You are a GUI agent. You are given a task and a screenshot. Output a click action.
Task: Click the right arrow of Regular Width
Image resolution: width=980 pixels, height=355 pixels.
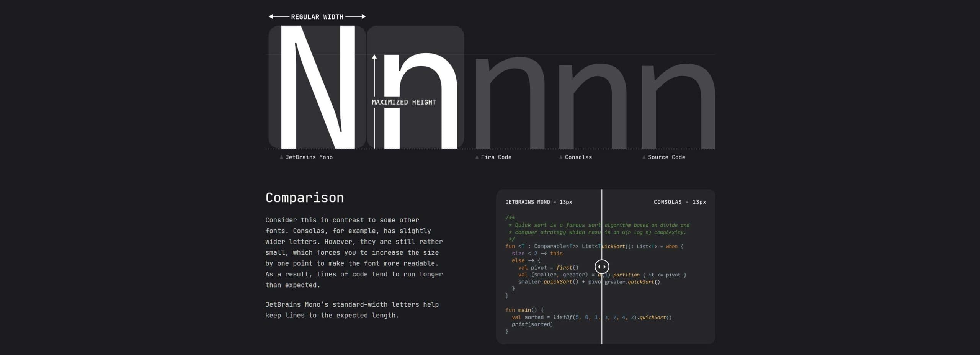pyautogui.click(x=363, y=16)
